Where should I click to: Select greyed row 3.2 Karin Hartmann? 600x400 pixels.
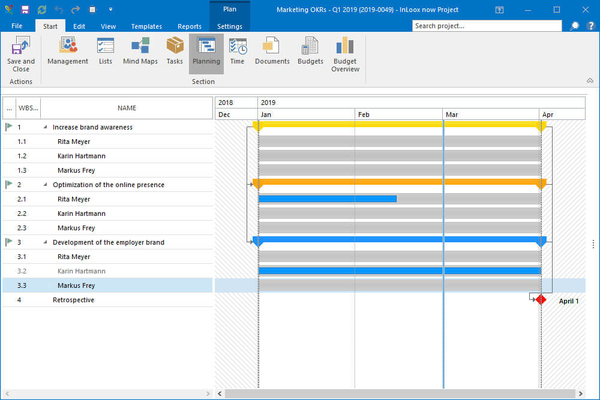click(108, 271)
